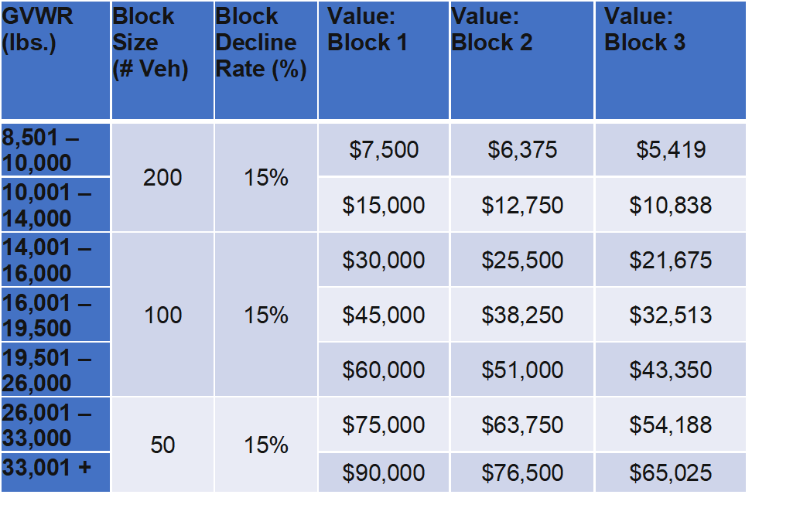
Task: Select the $12,750 Block 2 value
Action: click(522, 205)
